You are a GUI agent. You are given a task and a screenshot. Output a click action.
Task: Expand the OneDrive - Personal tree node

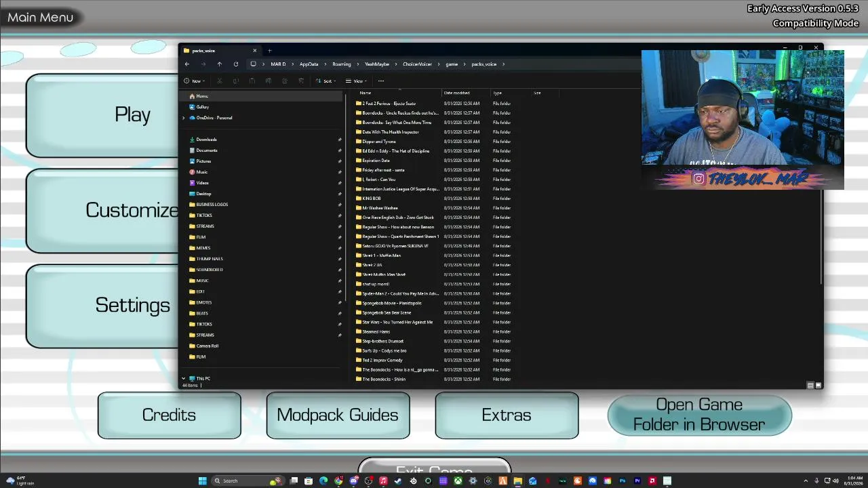coord(184,118)
